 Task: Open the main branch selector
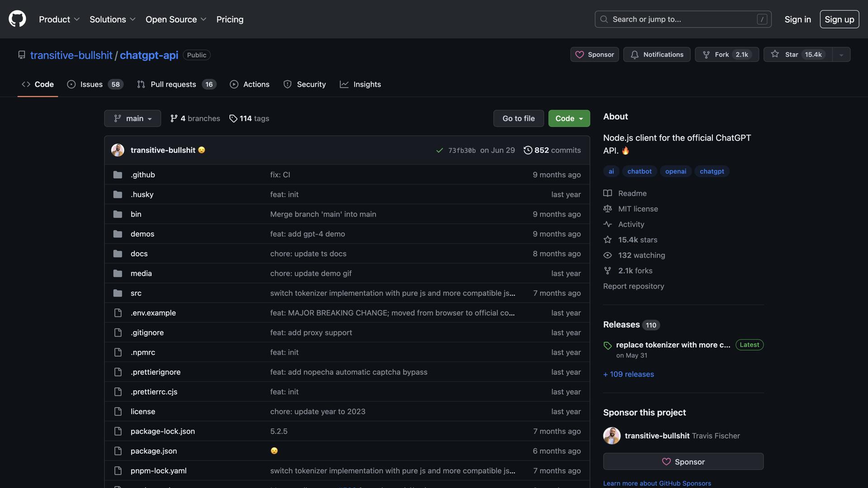tap(132, 118)
